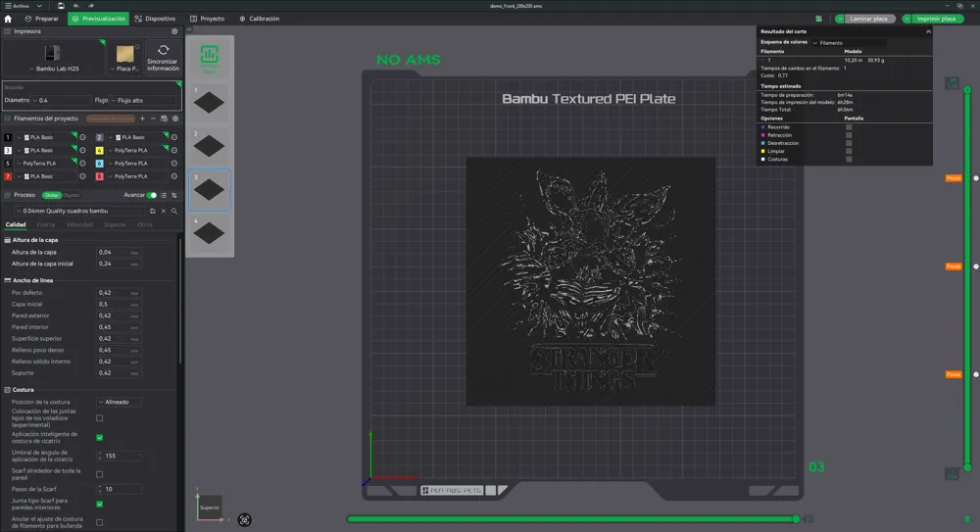The width and height of the screenshot is (980, 532).
Task: Open Esquema de colores Filamento dropdown
Action: click(x=849, y=43)
